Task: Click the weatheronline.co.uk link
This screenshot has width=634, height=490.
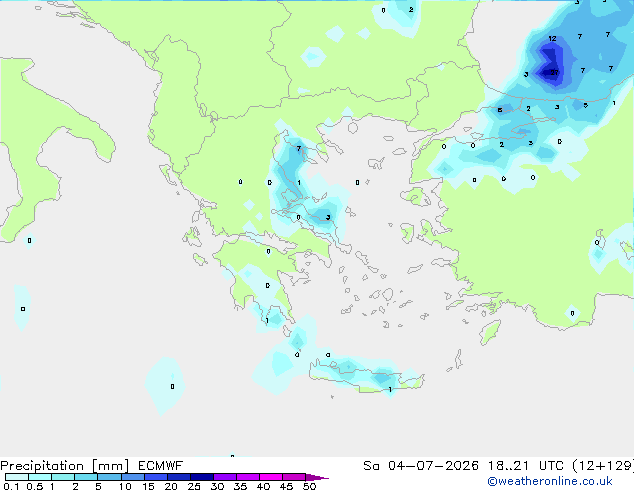Action: [x=550, y=482]
